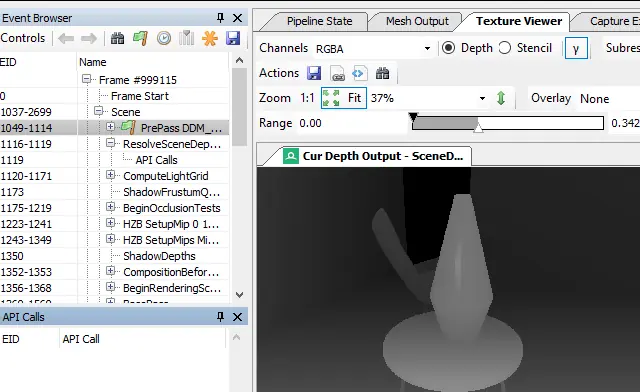This screenshot has width=640, height=392.
Task: Open find event binoculars in Event Browser
Action: coord(118,39)
